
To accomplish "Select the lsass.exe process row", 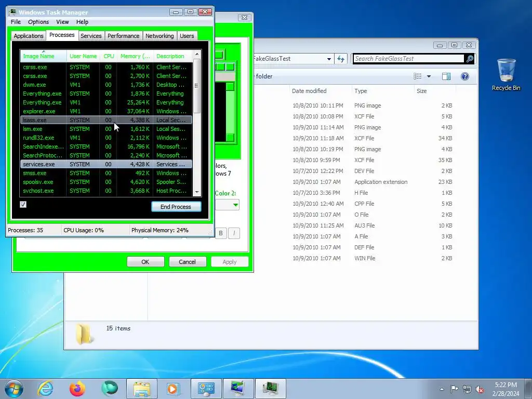I will point(106,120).
